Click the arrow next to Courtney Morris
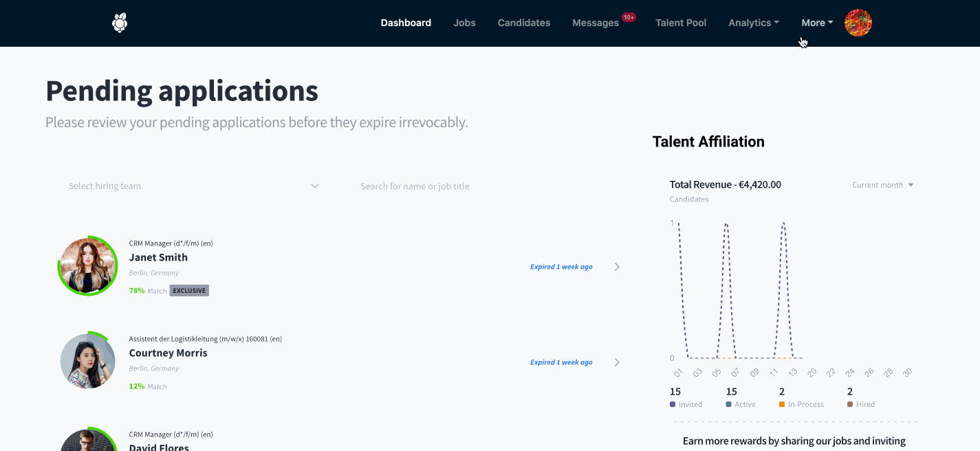Image resolution: width=980 pixels, height=451 pixels. click(x=617, y=362)
